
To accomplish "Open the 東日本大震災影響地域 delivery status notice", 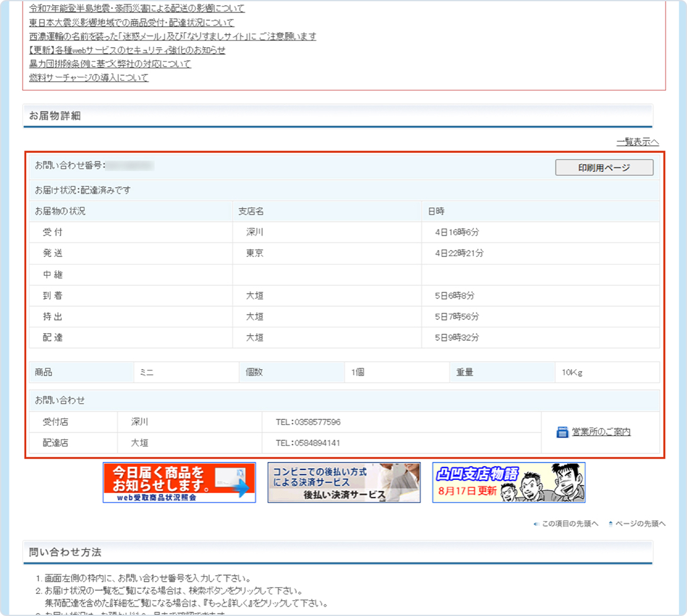I will (x=132, y=22).
